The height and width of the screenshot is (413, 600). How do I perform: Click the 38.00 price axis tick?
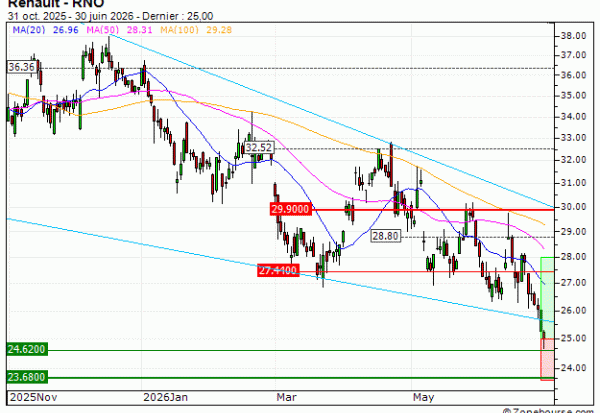point(574,36)
